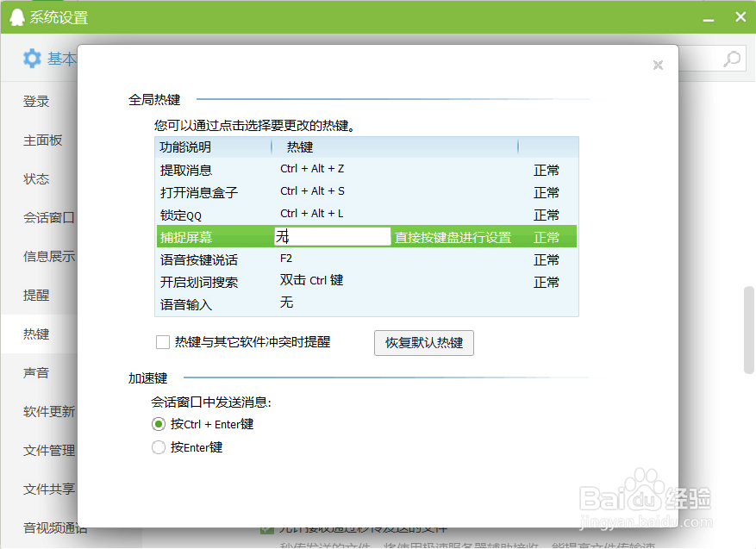Switch to 信息展示 settings
Screen dimensions: 756x549
point(48,257)
